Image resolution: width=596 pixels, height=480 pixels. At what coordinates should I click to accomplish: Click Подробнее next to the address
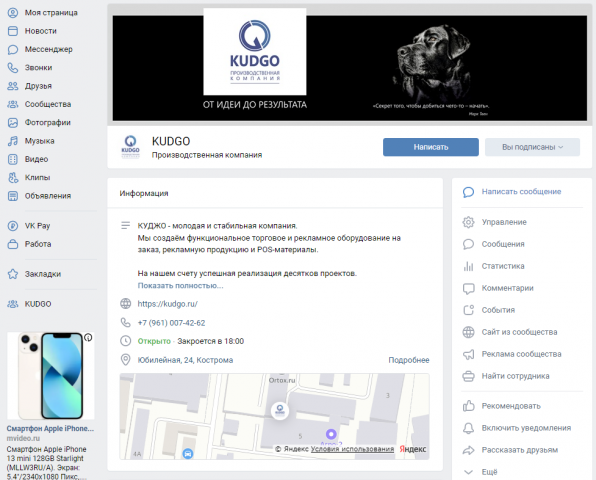(x=409, y=360)
